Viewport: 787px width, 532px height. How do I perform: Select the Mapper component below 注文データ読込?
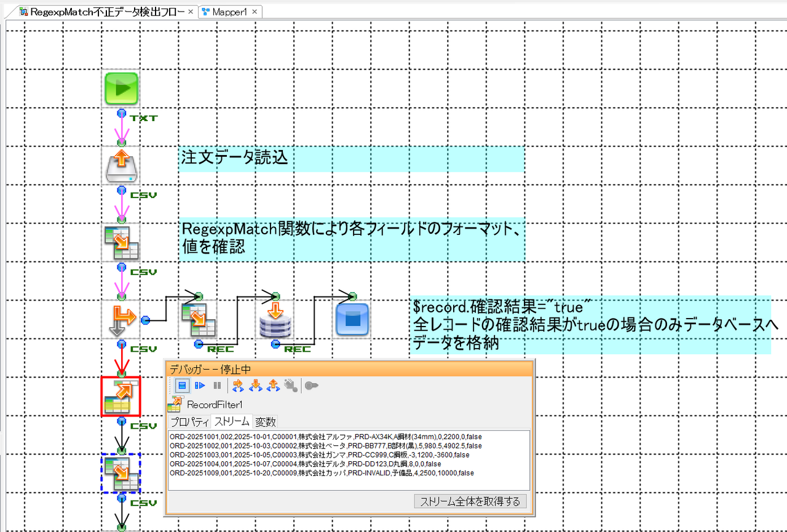tap(121, 242)
